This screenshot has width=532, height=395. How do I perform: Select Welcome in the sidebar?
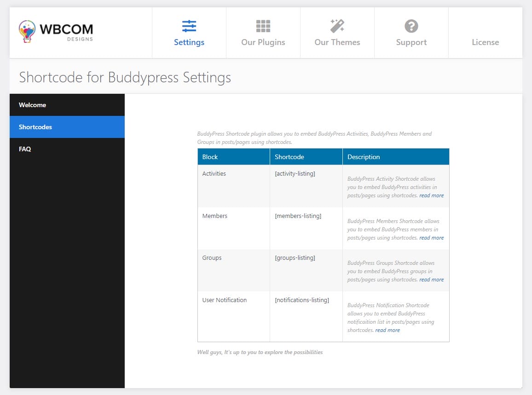(33, 105)
